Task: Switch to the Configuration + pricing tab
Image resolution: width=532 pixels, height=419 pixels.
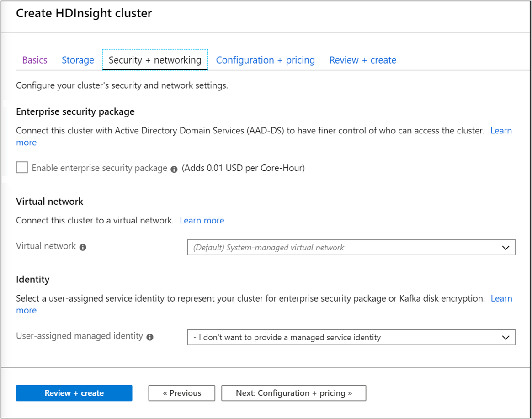Action: 265,60
